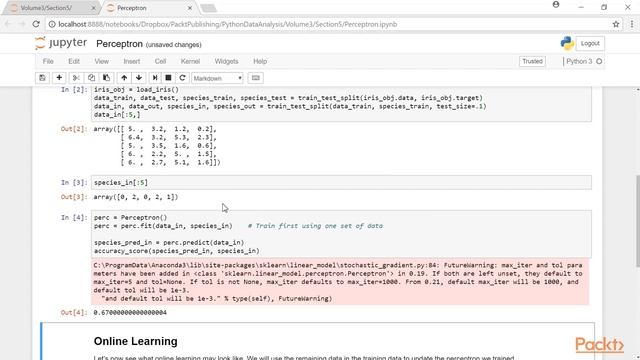The width and height of the screenshot is (640, 360).
Task: Click into the Perceptron() code cell
Action: [x=341, y=234]
